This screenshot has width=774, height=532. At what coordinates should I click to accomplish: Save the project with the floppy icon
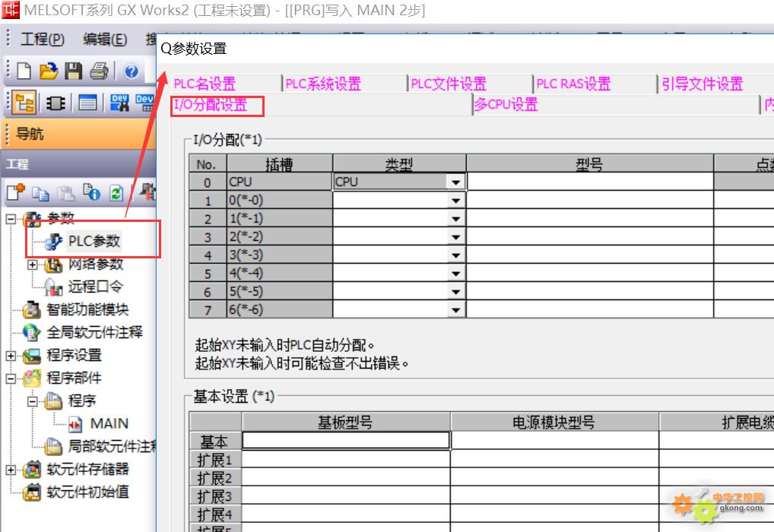(73, 71)
